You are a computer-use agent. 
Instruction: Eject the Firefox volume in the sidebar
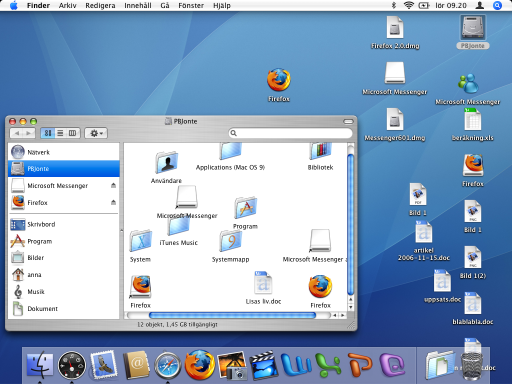(113, 202)
